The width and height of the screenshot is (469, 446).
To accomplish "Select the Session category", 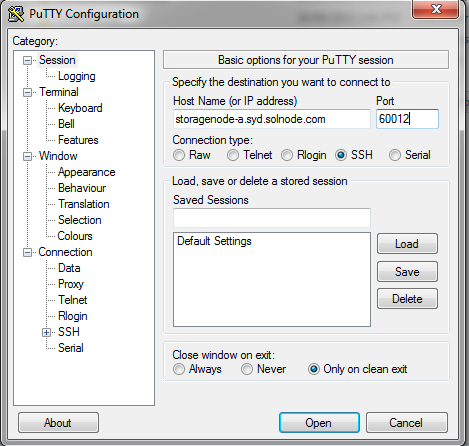I will pos(57,60).
